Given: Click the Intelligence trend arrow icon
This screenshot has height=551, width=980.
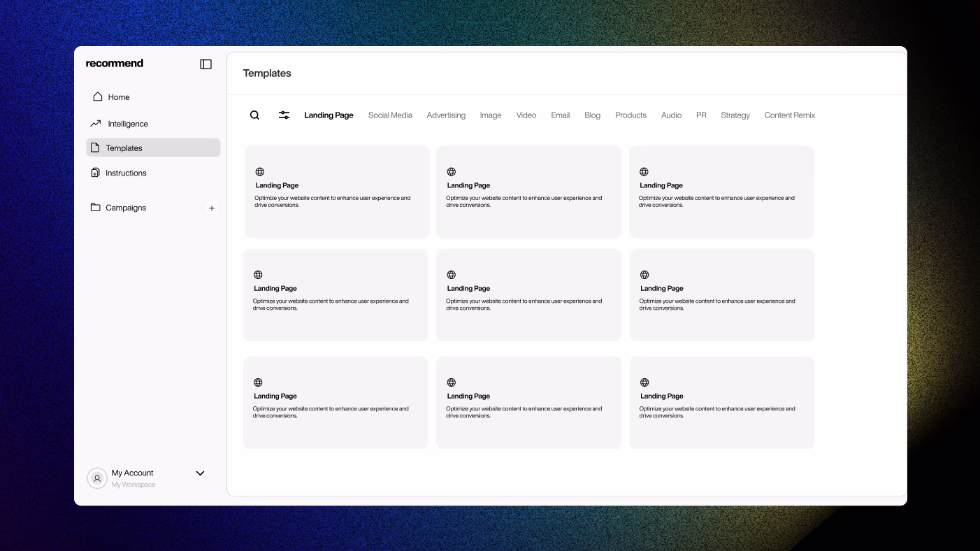Looking at the screenshot, I should (x=96, y=124).
